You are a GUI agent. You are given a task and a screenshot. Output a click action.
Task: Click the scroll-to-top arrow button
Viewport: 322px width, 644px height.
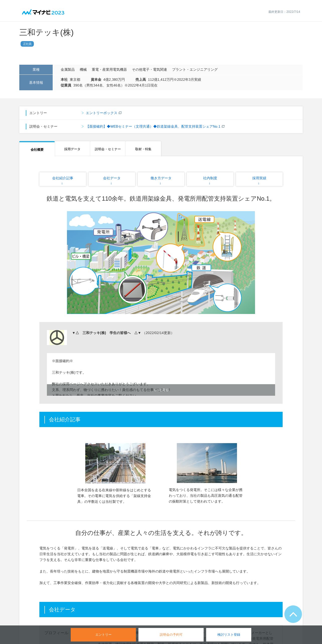[x=293, y=614]
